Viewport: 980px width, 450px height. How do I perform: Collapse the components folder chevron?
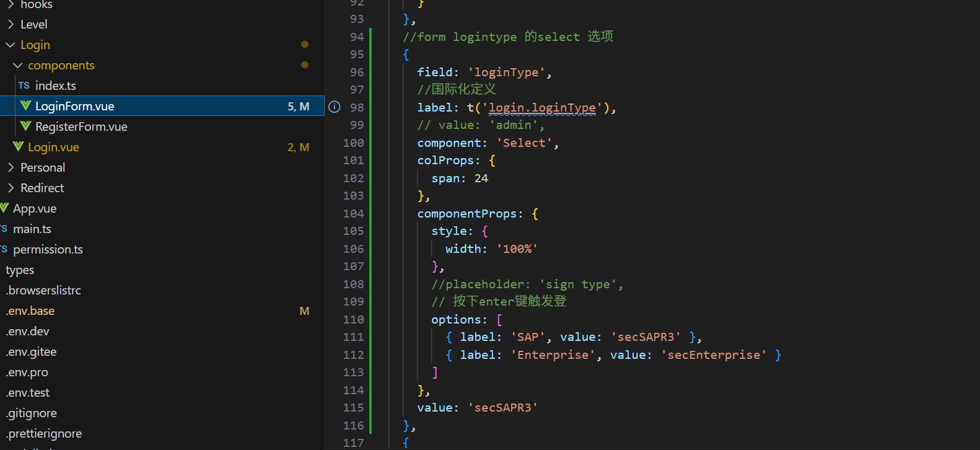(18, 65)
